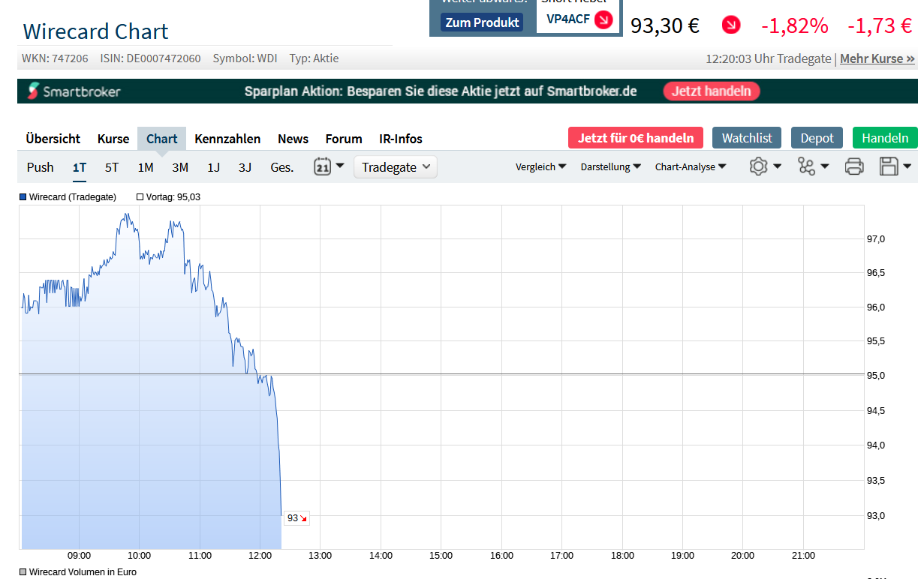Print the Wirecard chart
The height and width of the screenshot is (579, 924).
[x=853, y=166]
